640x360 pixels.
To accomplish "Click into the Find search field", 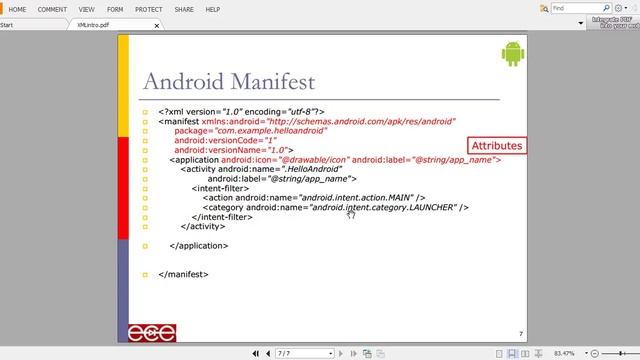I will point(576,8).
